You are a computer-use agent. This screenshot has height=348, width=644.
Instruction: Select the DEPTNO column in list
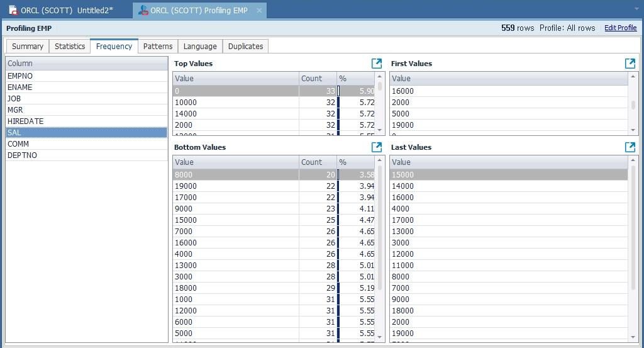(22, 155)
